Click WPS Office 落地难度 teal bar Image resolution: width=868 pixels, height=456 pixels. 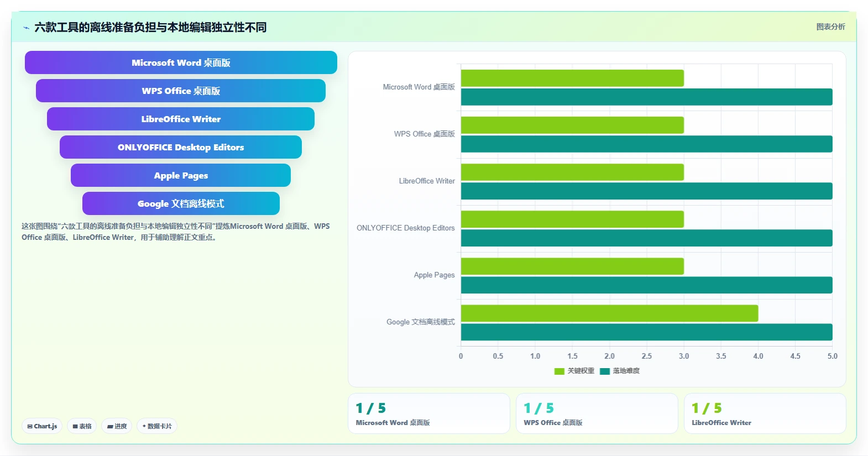coord(646,144)
